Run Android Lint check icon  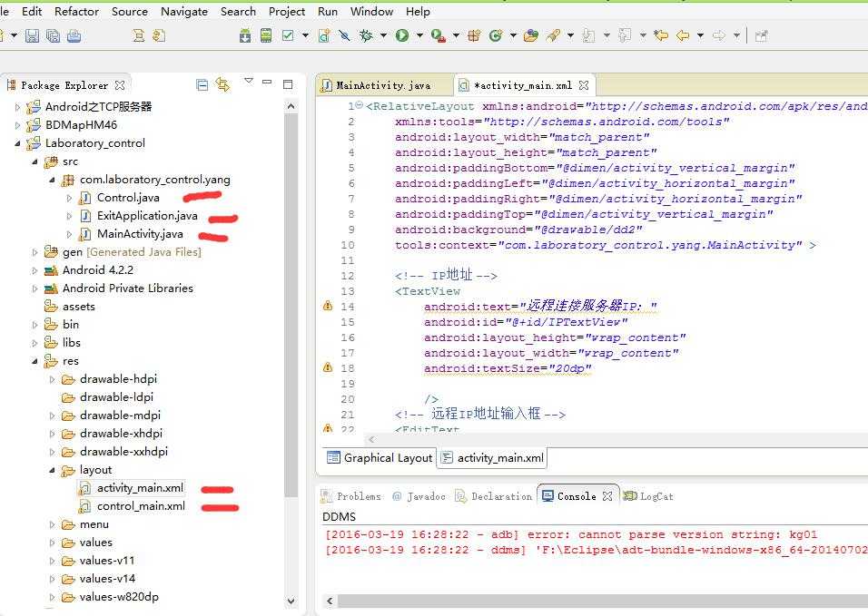coord(288,36)
